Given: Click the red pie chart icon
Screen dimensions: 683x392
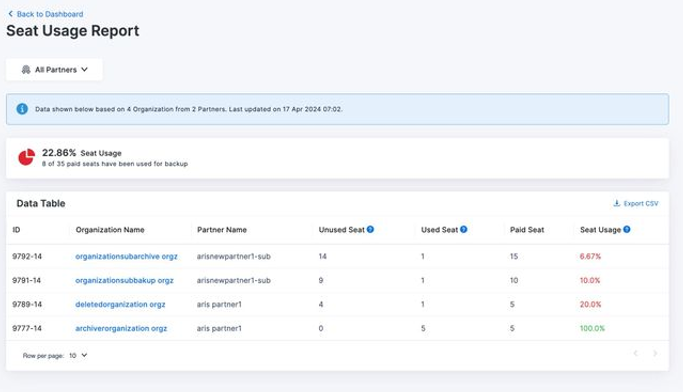Looking at the screenshot, I should (26, 157).
